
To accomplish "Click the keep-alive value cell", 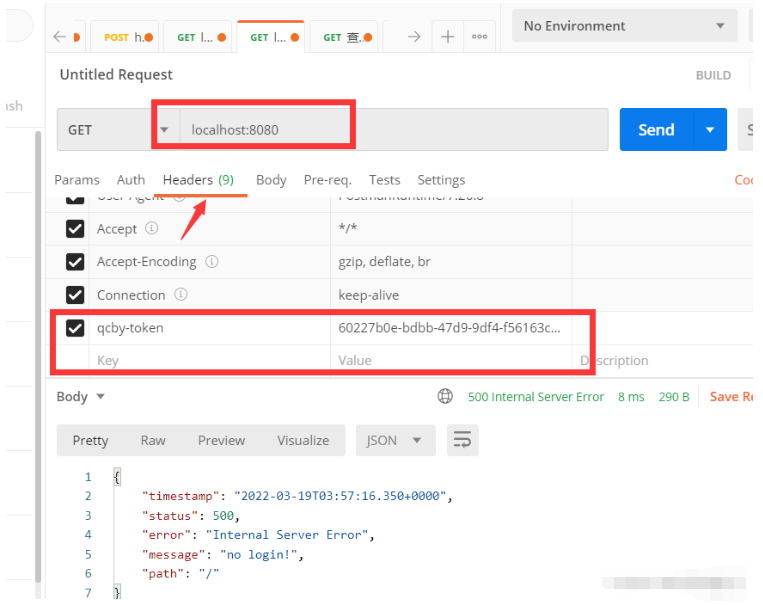I will [x=452, y=295].
